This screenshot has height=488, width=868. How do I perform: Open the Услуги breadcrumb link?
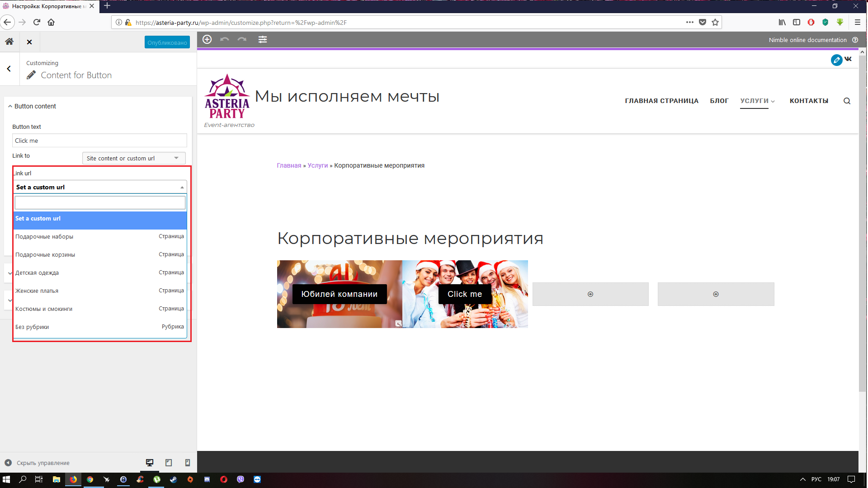click(x=317, y=165)
